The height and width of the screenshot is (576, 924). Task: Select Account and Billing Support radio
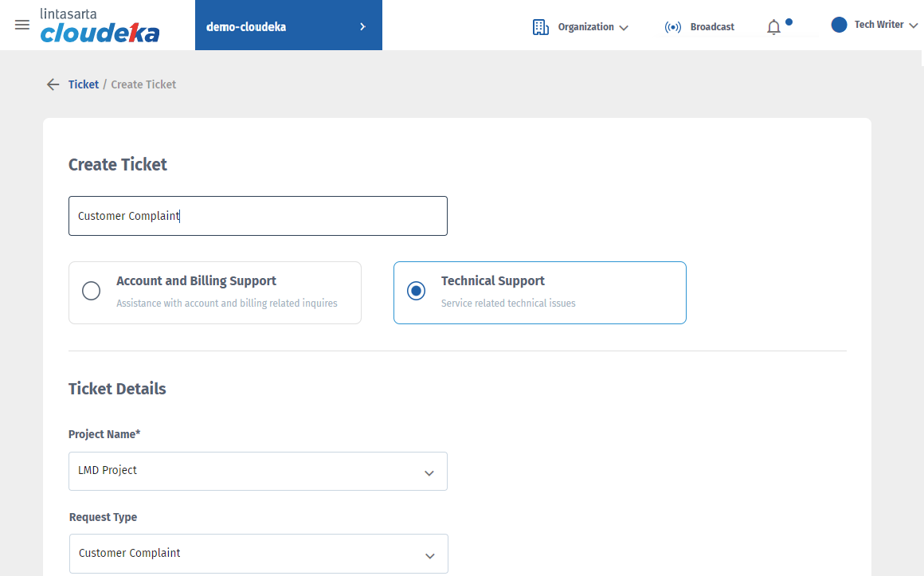click(x=92, y=291)
